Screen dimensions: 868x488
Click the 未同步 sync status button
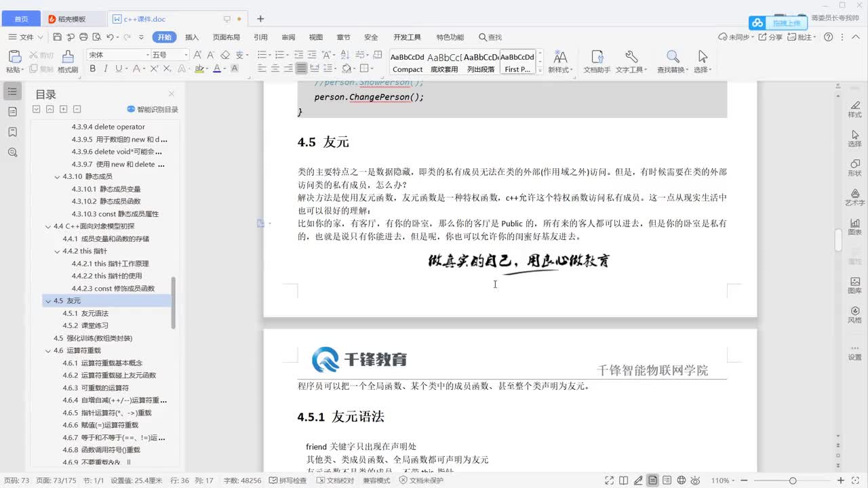coord(735,37)
